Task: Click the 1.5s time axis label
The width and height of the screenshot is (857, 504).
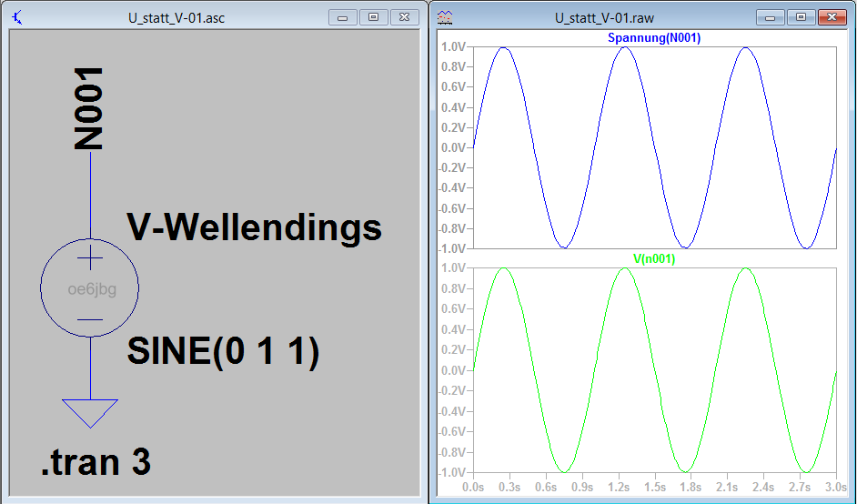Action: pyautogui.click(x=655, y=487)
